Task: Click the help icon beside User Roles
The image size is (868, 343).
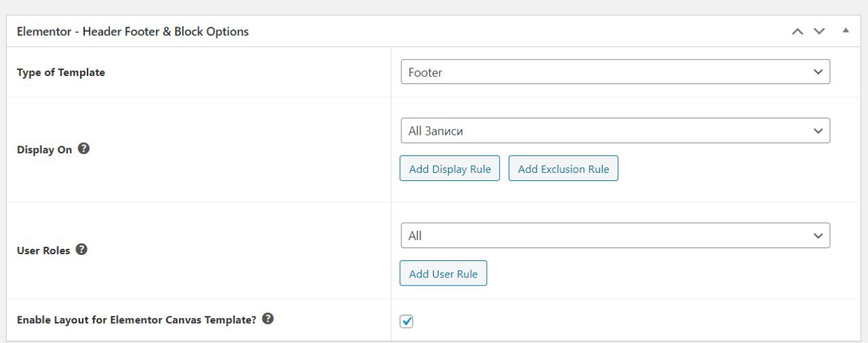Action: pyautogui.click(x=81, y=249)
